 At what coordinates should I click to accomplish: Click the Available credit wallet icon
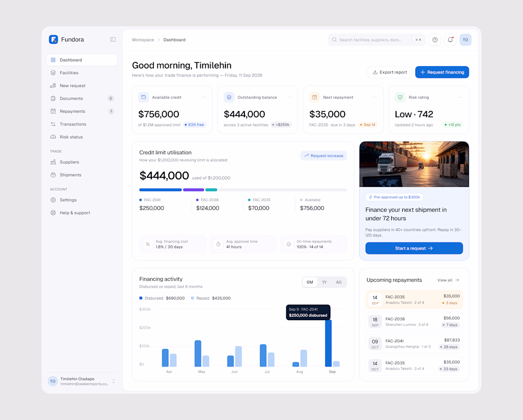pos(144,97)
